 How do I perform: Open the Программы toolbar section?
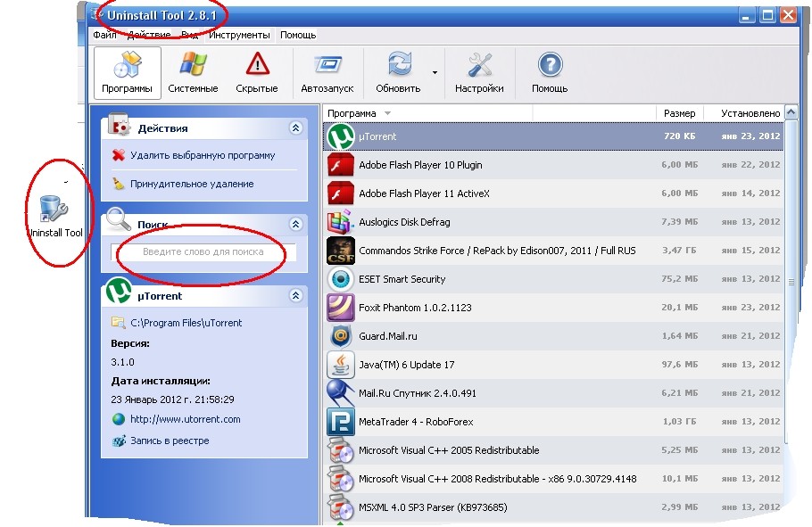coord(127,72)
